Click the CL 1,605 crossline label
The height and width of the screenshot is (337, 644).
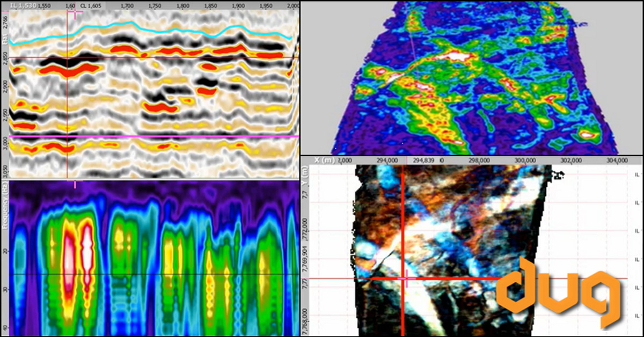92,4
